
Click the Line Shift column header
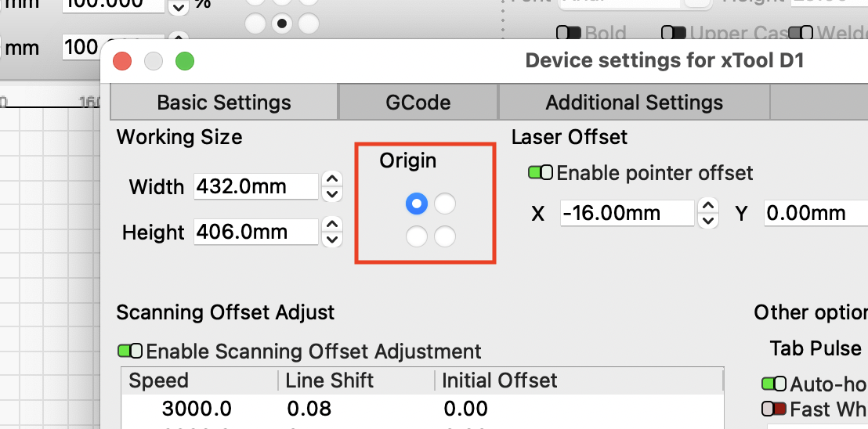(356, 380)
